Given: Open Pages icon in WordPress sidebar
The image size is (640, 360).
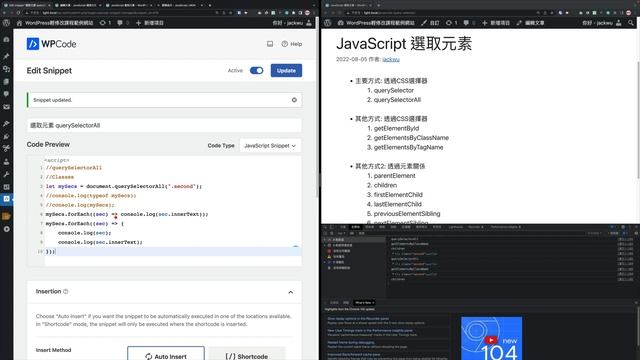Looking at the screenshot, I should (6, 82).
